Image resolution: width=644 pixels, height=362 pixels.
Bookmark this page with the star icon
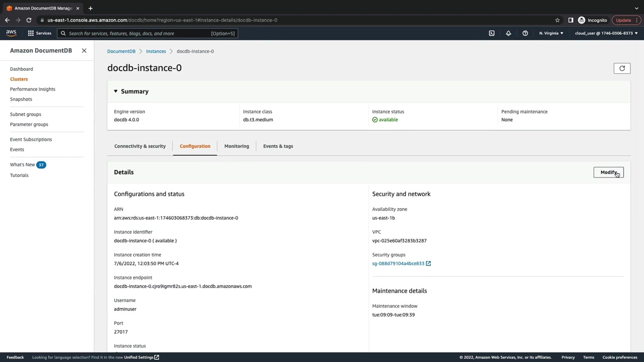557,20
